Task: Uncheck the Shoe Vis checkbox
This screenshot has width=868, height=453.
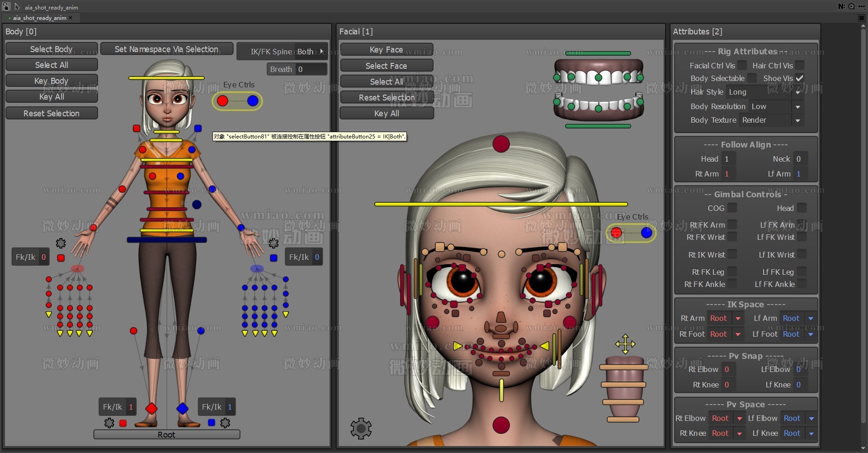Action: click(x=799, y=78)
